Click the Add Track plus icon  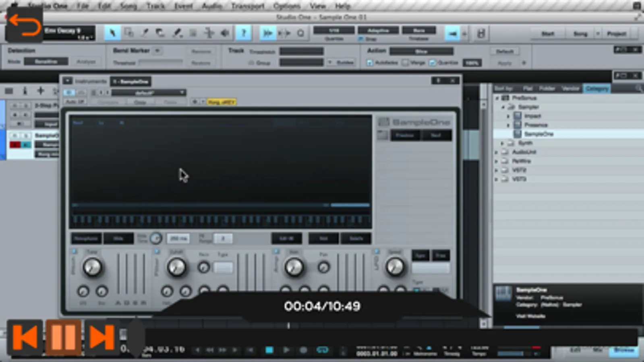click(x=40, y=91)
